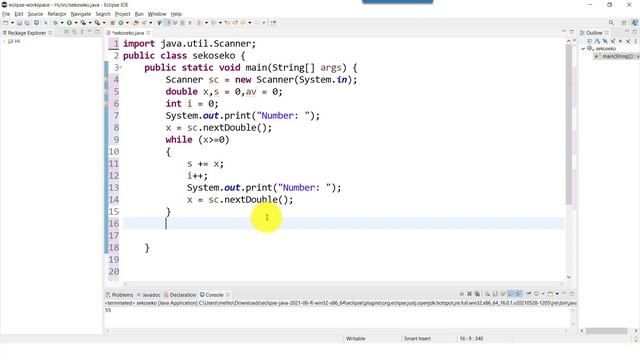Open Package Explorer view menu
Viewport: 640px width, 360px height.
[82, 32]
